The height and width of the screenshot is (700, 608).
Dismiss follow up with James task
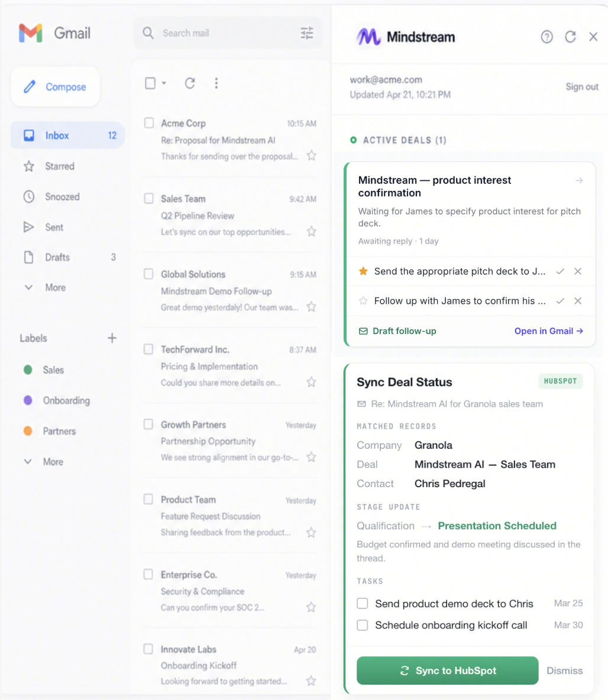point(578,301)
